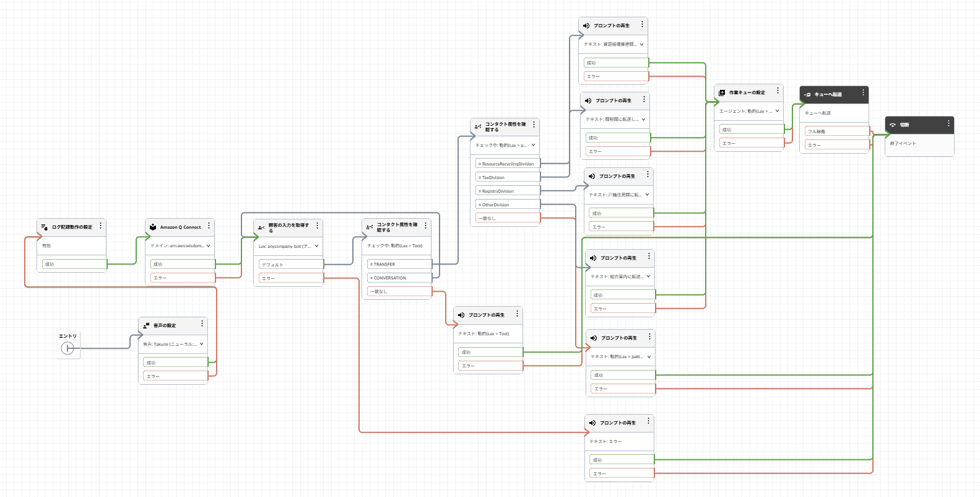Expand the 音声: Takumi voice details chevron
Viewport: 980px width, 497px height.
pyautogui.click(x=201, y=344)
